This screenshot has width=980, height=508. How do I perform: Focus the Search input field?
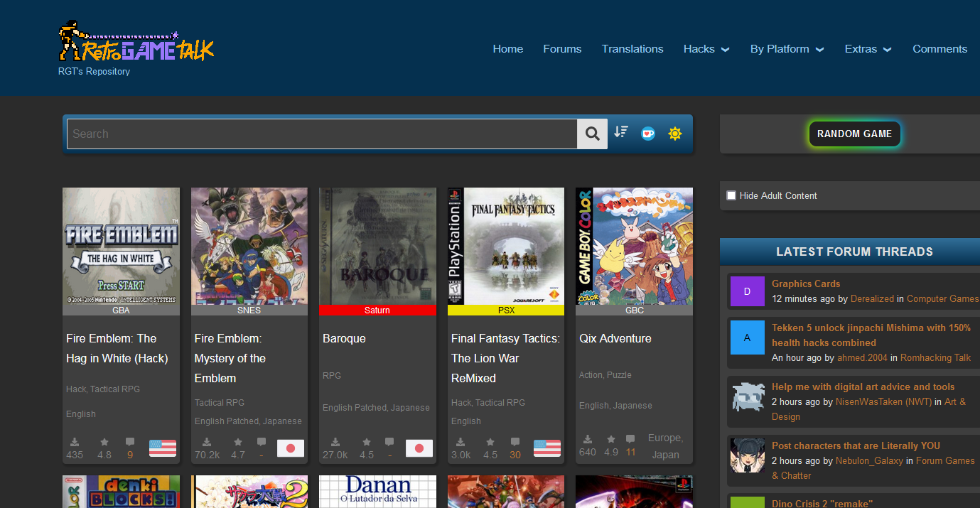pos(322,134)
